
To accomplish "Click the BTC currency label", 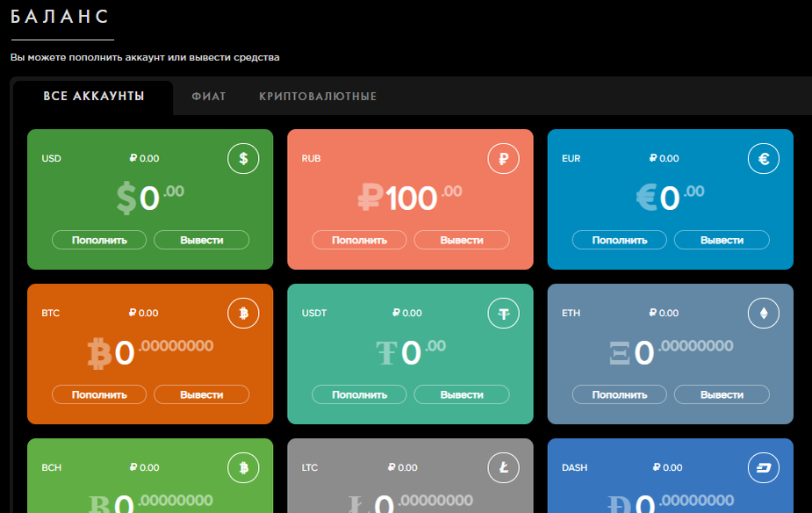I will tap(51, 313).
